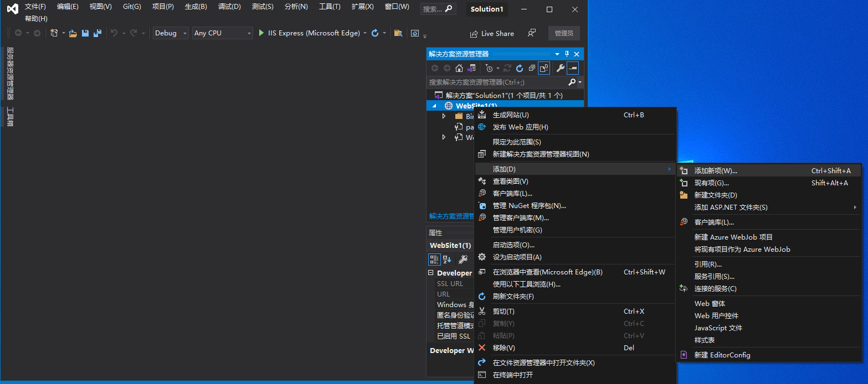Switch views icon in Solution Explorer toolbar
The height and width of the screenshot is (384, 868).
471,68
